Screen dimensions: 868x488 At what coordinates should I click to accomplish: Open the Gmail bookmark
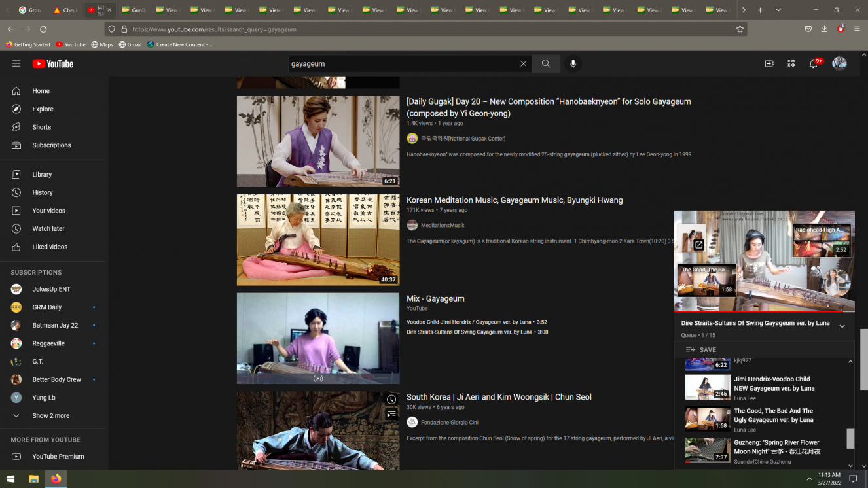click(130, 44)
